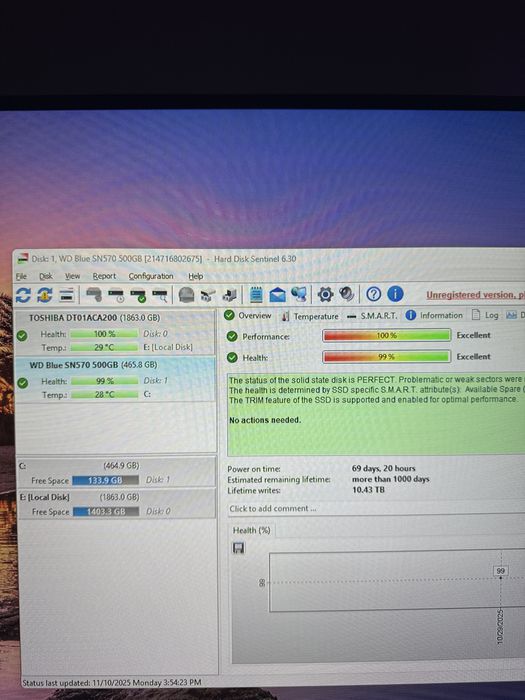Select the E: [Local Disk] partition panel
525x700 pixels.
(x=116, y=504)
